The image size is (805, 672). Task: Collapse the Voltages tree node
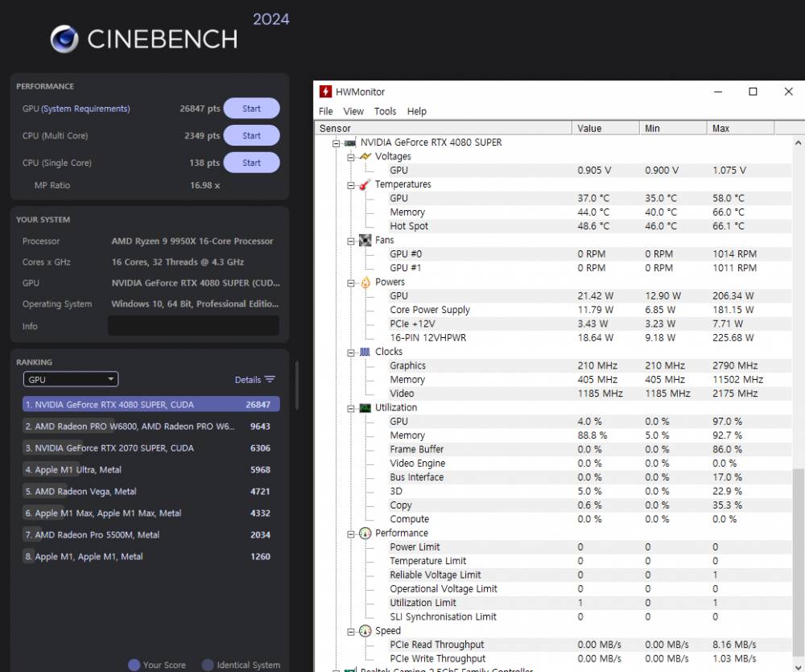(351, 157)
